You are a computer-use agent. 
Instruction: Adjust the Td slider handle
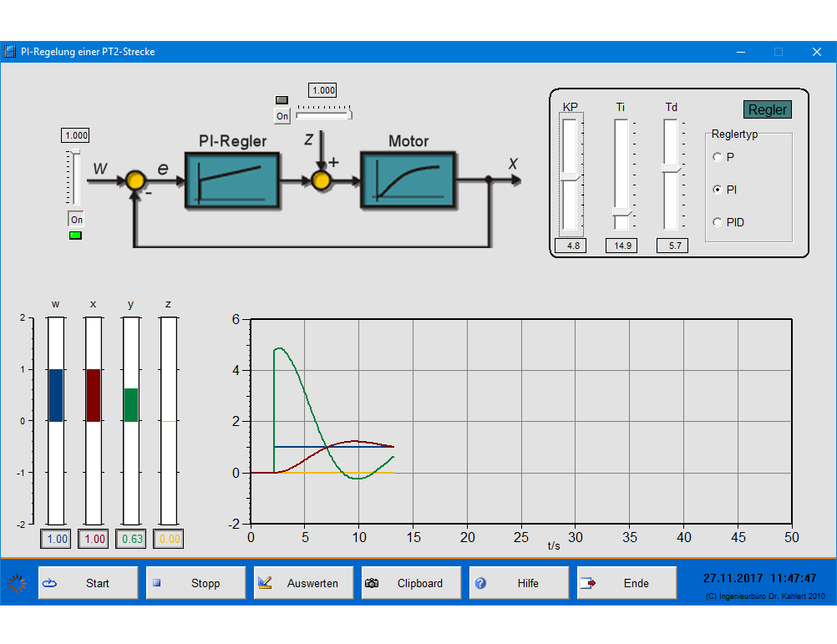(x=672, y=168)
